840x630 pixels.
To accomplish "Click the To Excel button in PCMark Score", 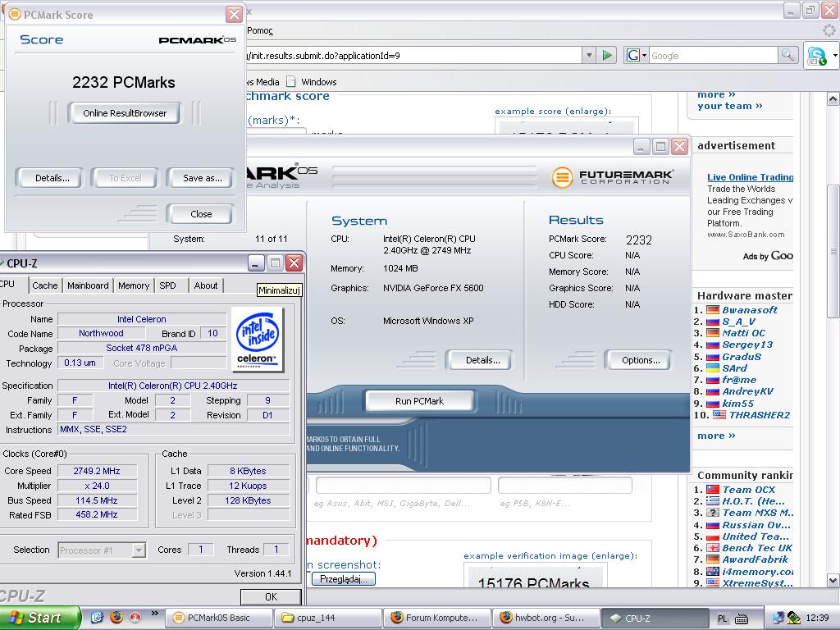I will [125, 178].
